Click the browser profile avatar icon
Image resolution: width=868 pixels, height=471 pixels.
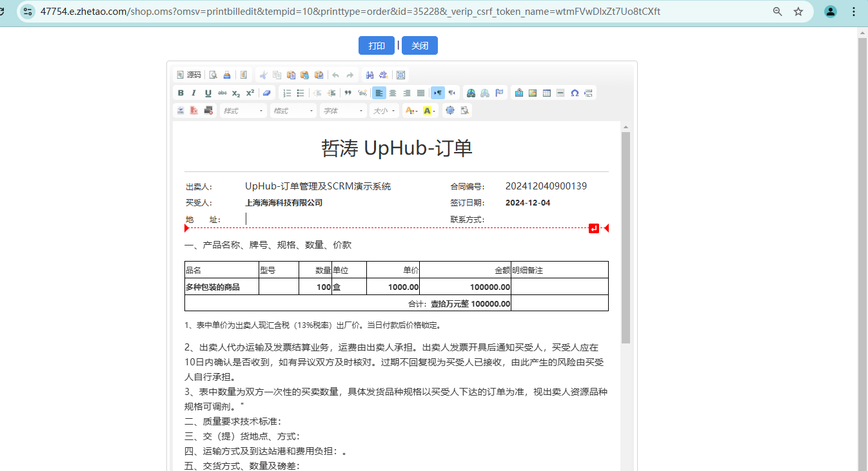(x=831, y=12)
